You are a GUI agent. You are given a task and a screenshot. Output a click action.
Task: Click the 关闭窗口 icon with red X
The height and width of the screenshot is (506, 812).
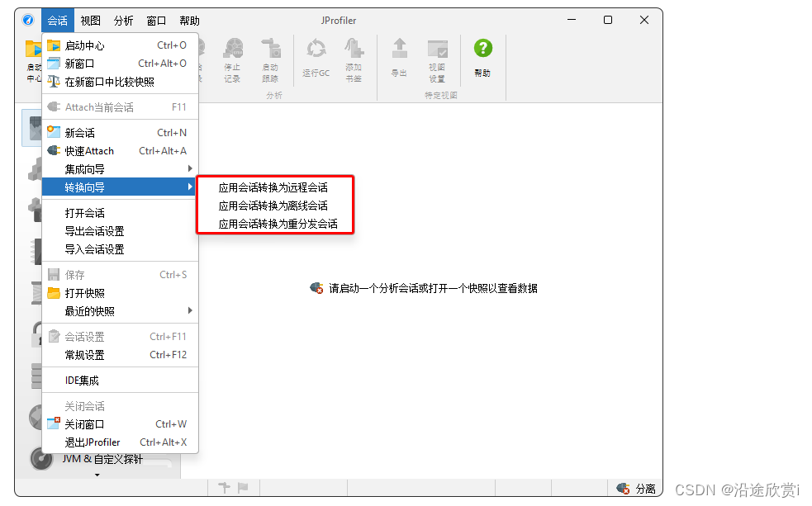(x=54, y=423)
